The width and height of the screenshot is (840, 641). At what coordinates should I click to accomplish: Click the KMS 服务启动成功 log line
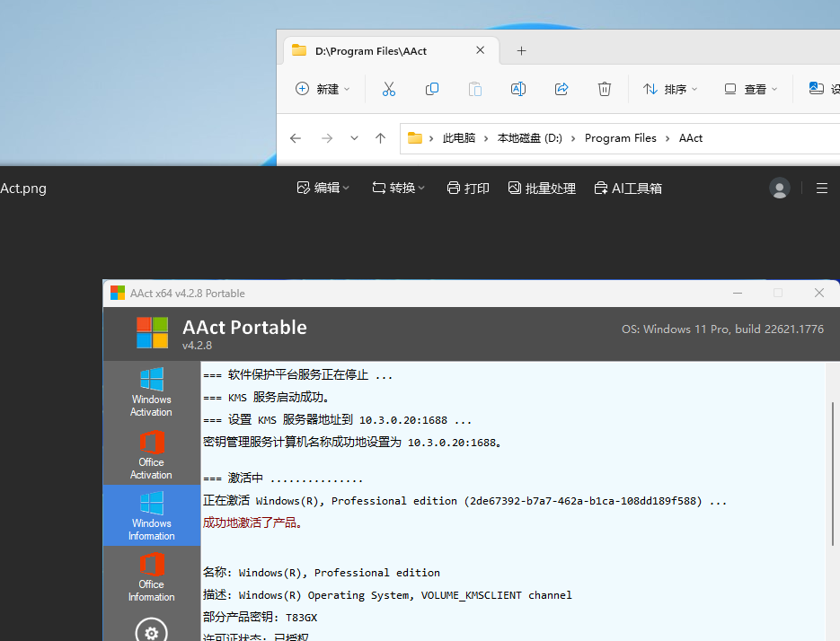coord(266,398)
